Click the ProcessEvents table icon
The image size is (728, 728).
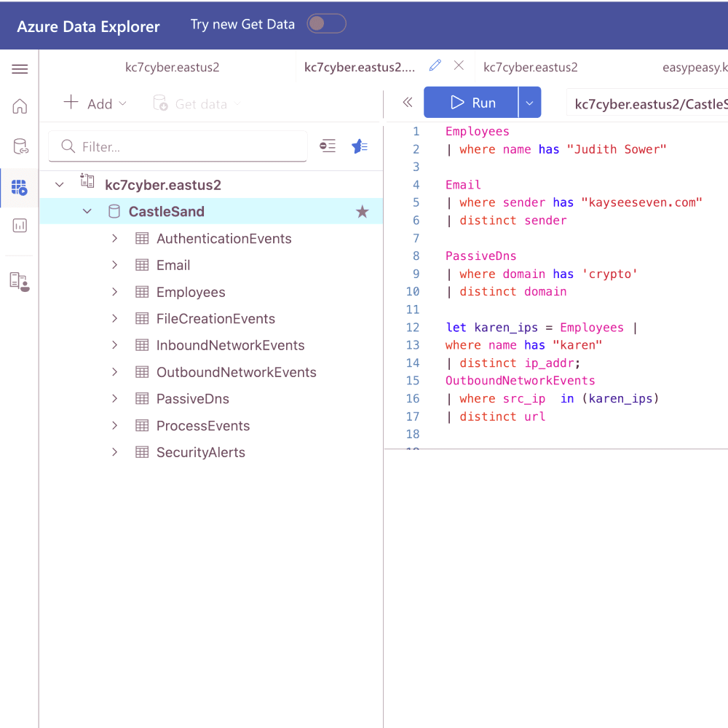click(x=142, y=426)
